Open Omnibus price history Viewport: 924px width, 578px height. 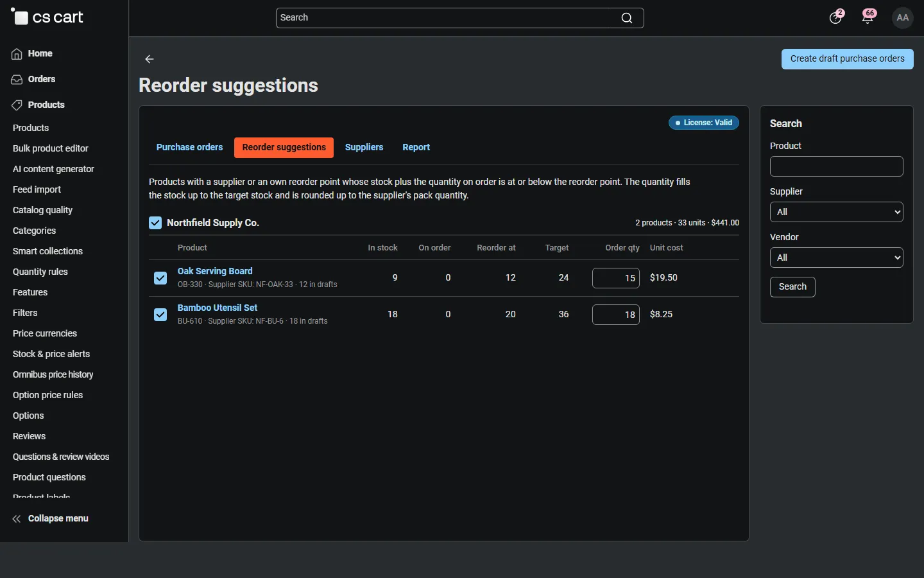click(53, 374)
